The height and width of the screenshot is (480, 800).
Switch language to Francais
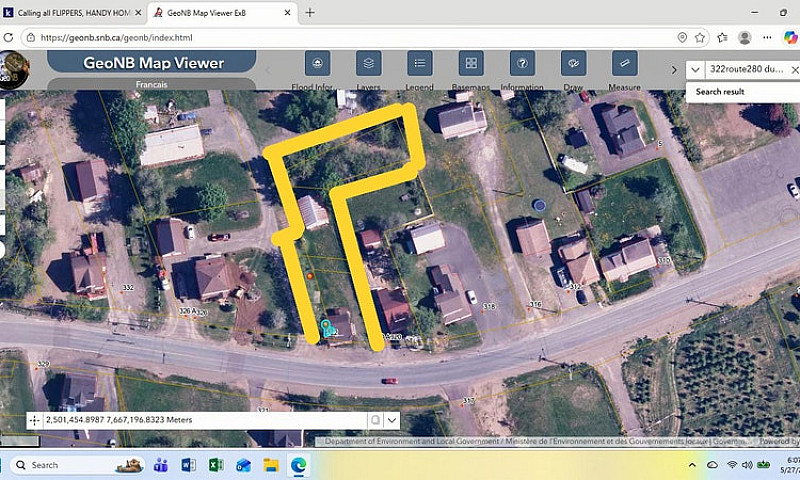coord(152,84)
